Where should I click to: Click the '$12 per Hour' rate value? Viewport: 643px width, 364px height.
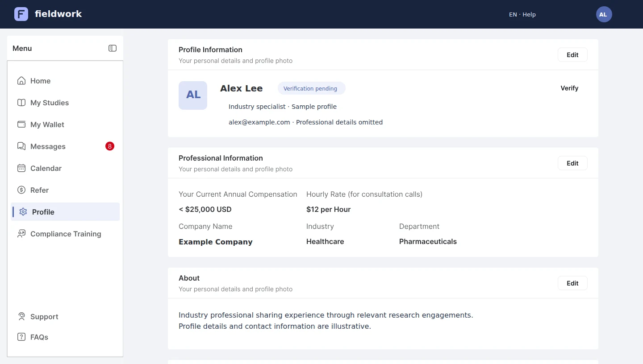[328, 210]
